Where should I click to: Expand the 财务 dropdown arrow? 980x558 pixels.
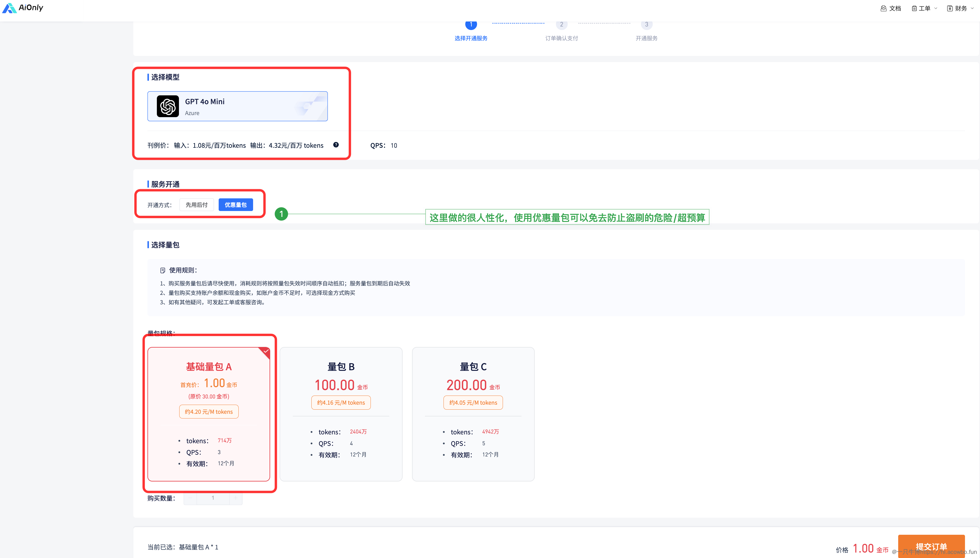coord(972,8)
